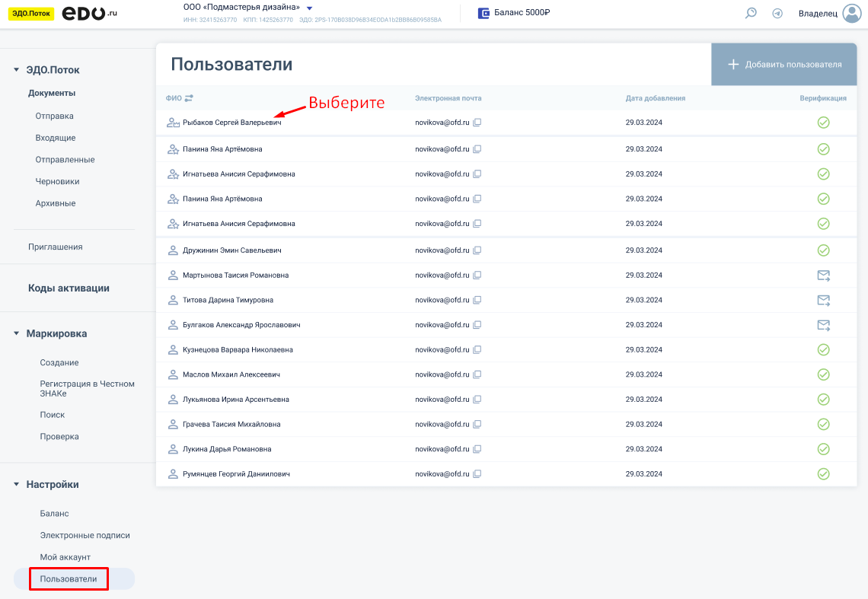Image resolution: width=868 pixels, height=599 pixels.
Task: Open Коды активации in sidebar
Action: pos(69,288)
